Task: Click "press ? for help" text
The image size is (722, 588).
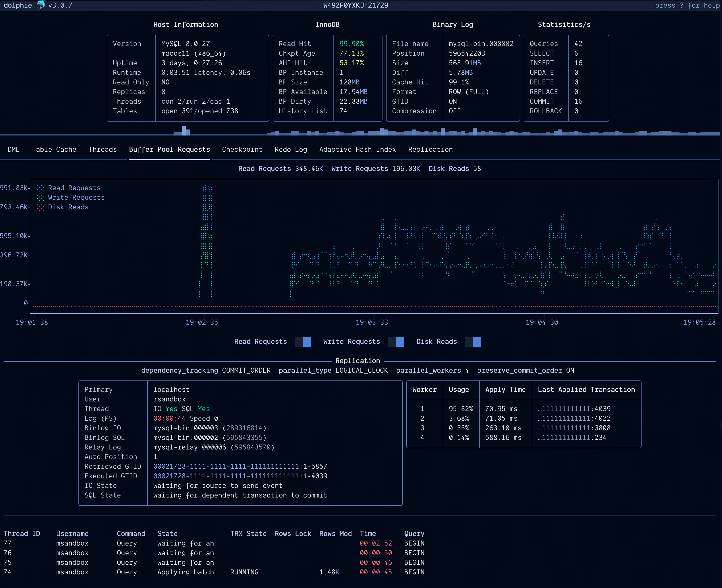Action: pyautogui.click(x=686, y=5)
